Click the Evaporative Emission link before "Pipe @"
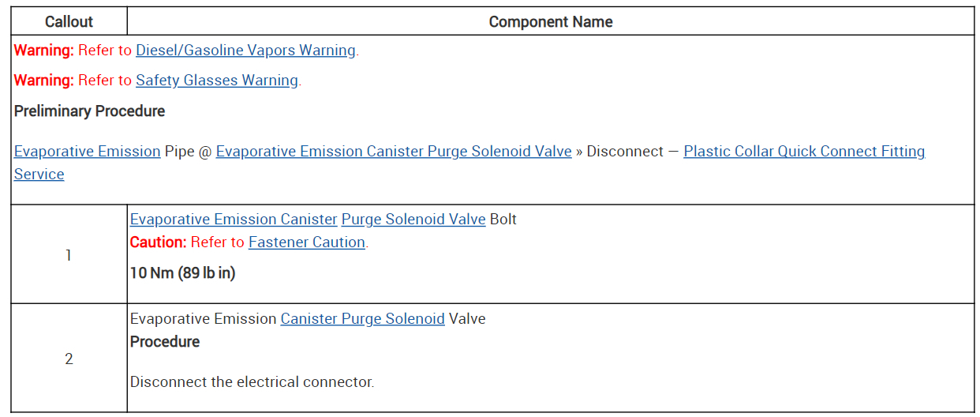The width and height of the screenshot is (980, 417). (87, 152)
